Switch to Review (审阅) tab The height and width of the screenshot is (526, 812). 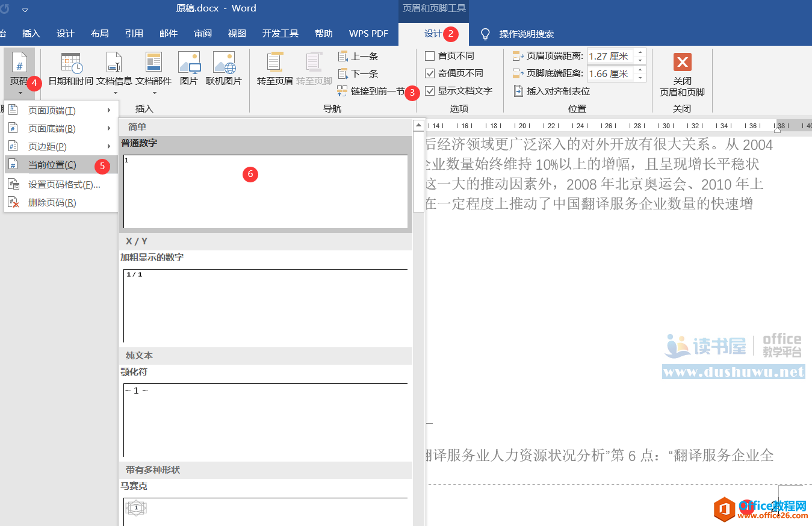203,34
